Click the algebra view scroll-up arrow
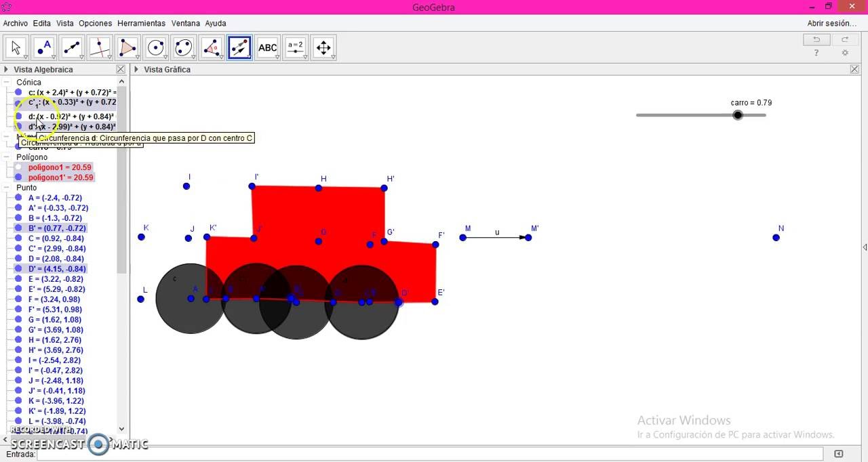Screen dimensions: 868x462 (x=122, y=81)
